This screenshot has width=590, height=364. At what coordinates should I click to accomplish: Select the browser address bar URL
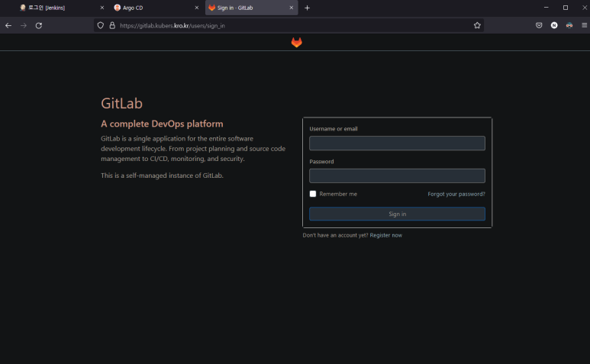(x=290, y=25)
